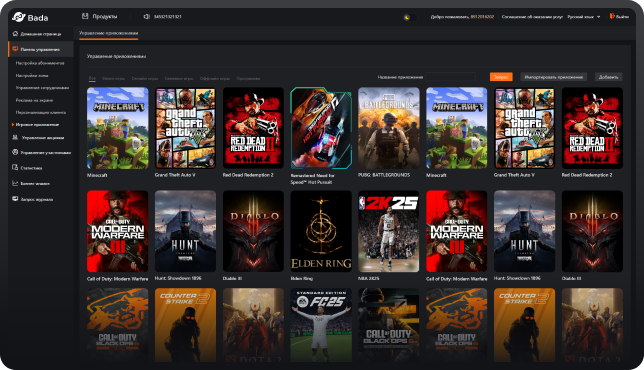The image size is (644, 370).
Task: Click the speaker announcement icon in header
Action: pyautogui.click(x=146, y=16)
